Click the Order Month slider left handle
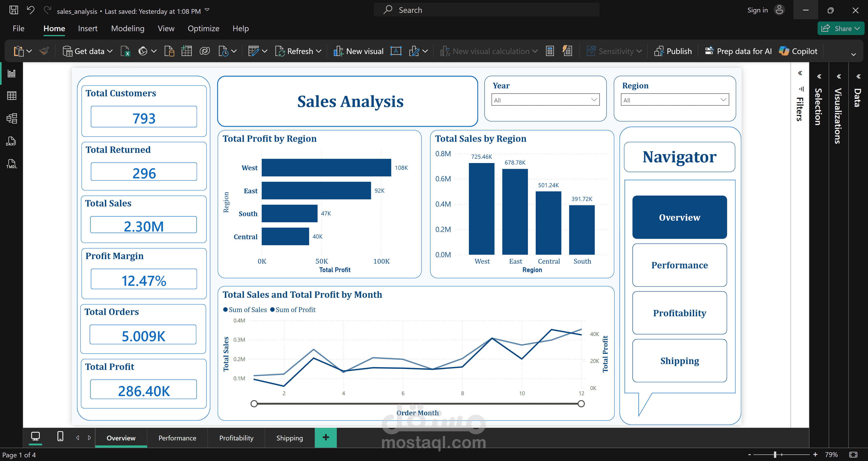The height and width of the screenshot is (461, 868). (x=254, y=404)
